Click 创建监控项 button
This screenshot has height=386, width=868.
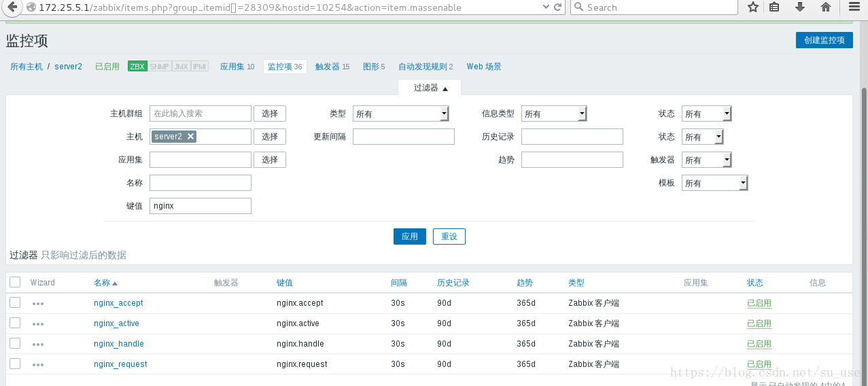click(824, 40)
